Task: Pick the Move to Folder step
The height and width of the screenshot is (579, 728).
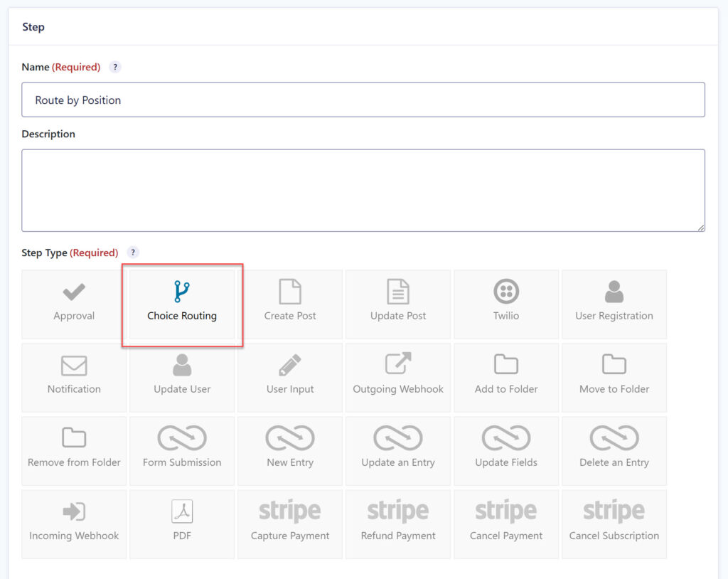Action: (x=614, y=378)
